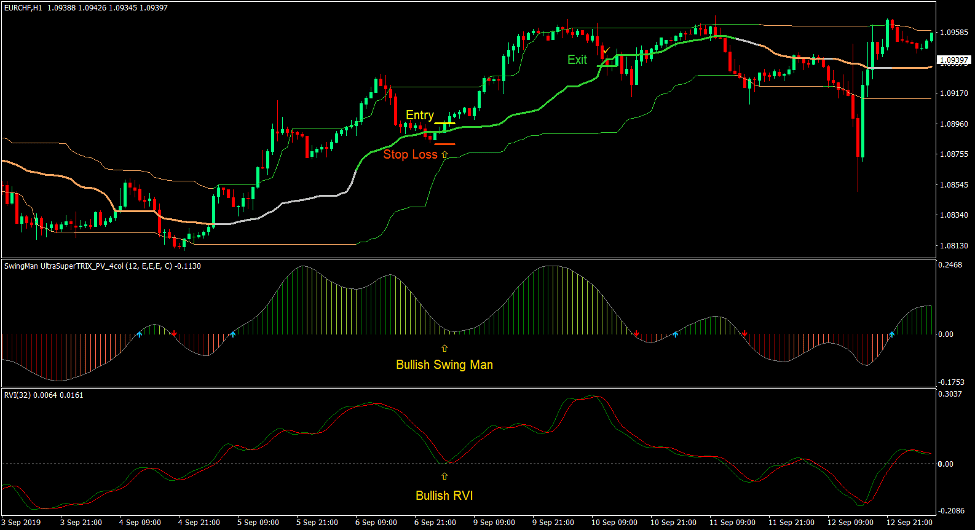Image resolution: width=977 pixels, height=531 pixels.
Task: Click the rightmost blue arrow in SwingMan panel
Action: [891, 334]
